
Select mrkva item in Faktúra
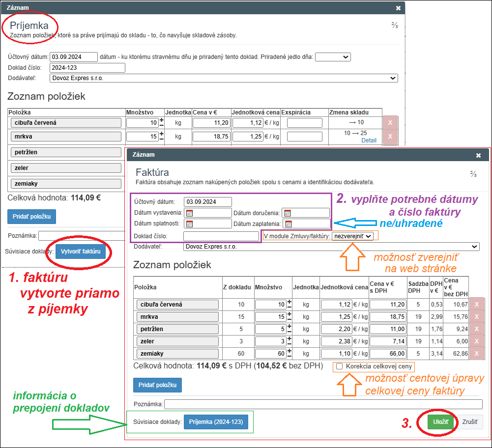pyautogui.click(x=177, y=317)
